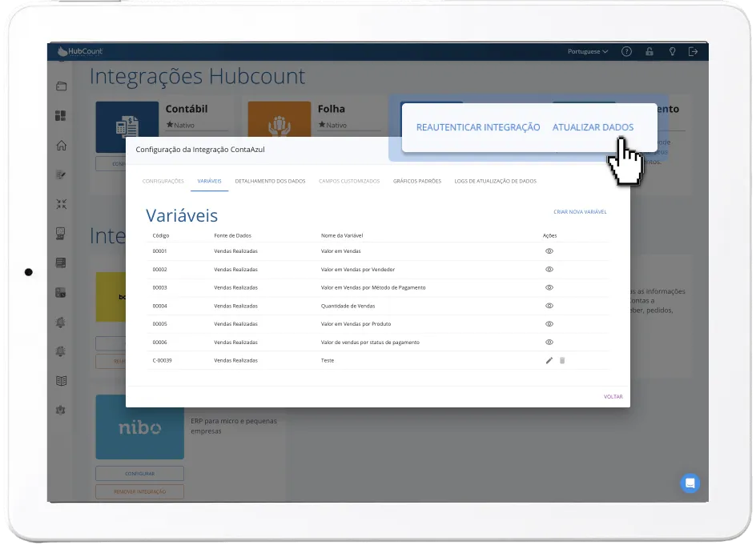756x545 pixels.
Task: Click Voltar to close the dialog
Action: pos(613,397)
